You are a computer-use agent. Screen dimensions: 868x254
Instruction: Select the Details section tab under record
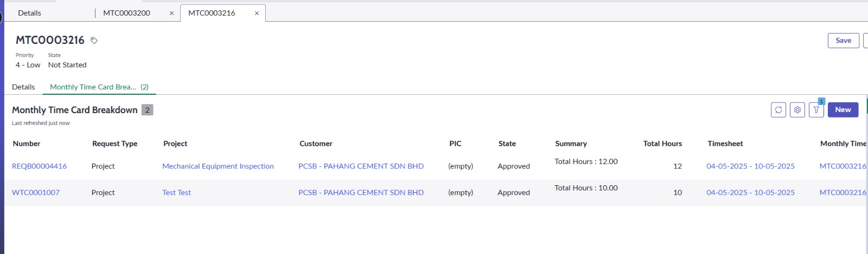point(23,87)
